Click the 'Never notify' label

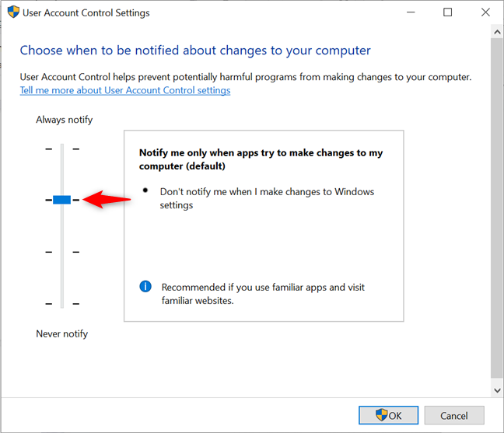[61, 333]
